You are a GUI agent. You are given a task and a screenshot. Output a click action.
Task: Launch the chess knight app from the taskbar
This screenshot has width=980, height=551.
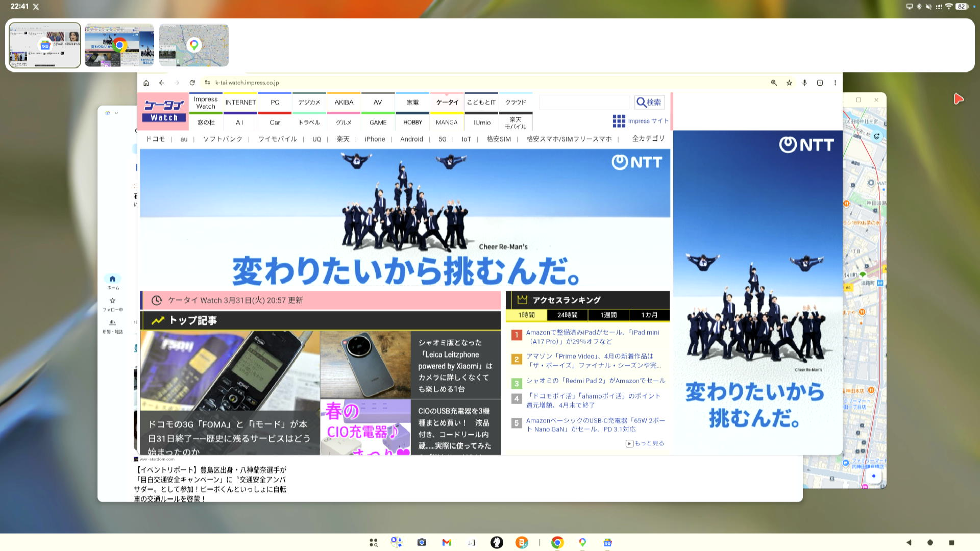(497, 542)
